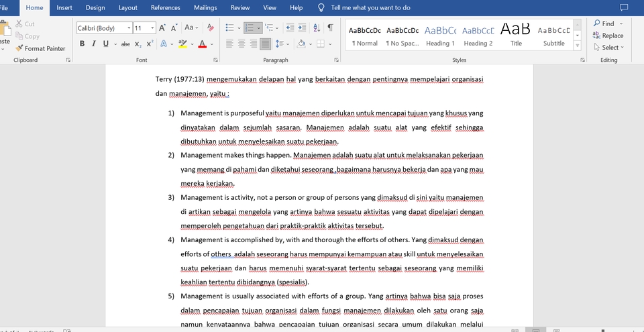Toggle Strikethrough text
Screen dimensions: 644x332
point(125,44)
